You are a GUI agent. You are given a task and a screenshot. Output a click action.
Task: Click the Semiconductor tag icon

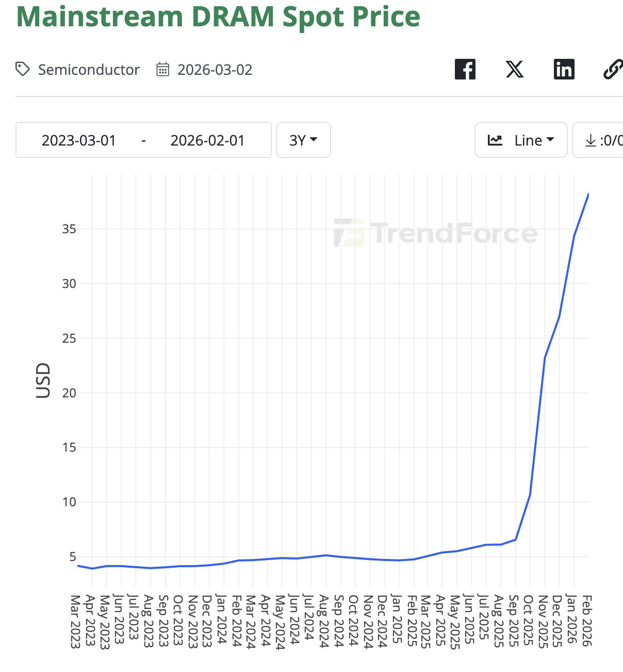(23, 69)
